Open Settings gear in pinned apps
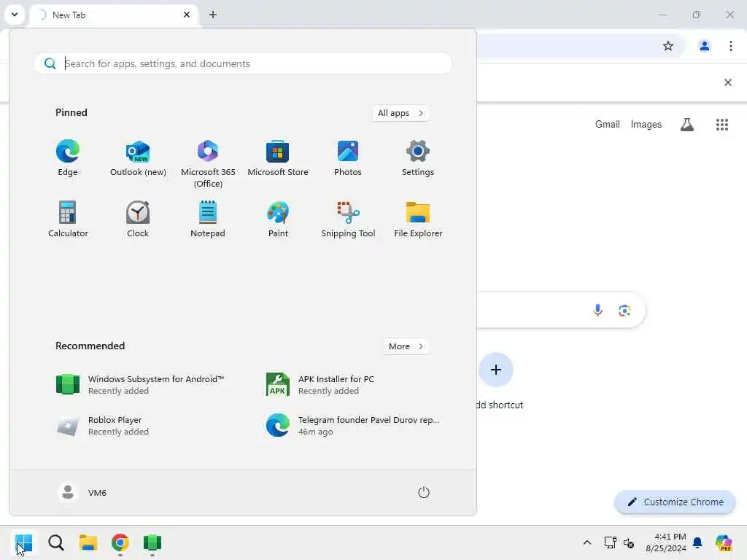This screenshot has width=747, height=560. click(418, 158)
